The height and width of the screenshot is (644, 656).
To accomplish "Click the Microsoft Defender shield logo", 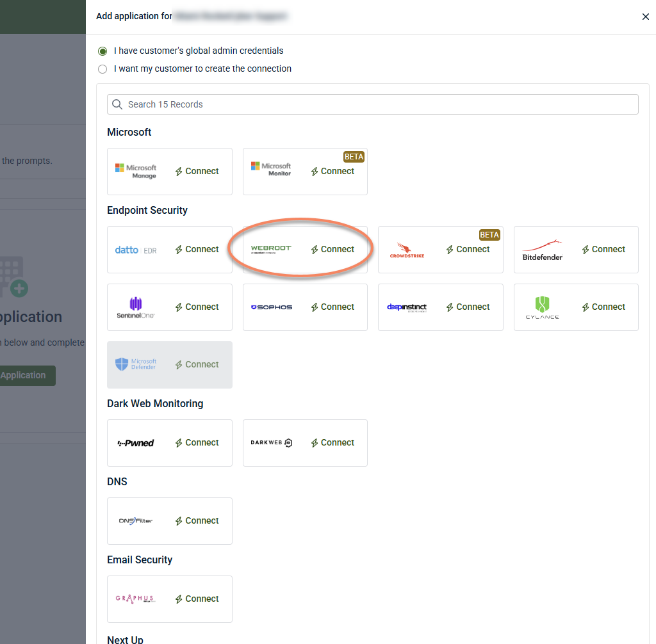I will 122,364.
